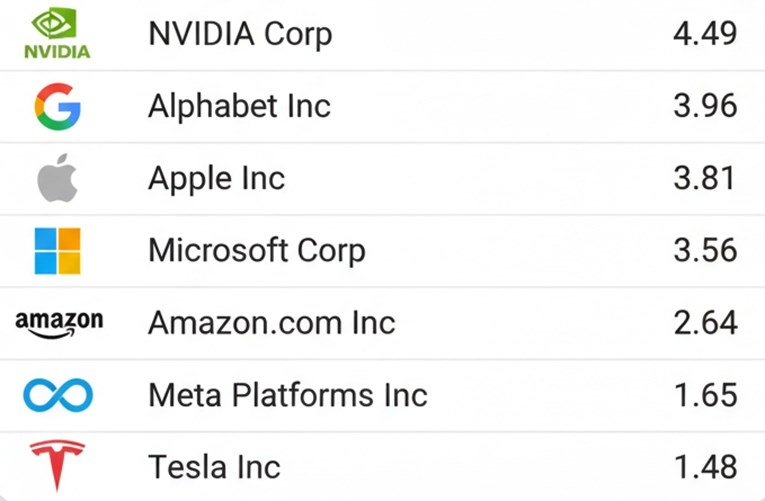
Task: Click the NVIDIA logo icon
Action: (57, 33)
